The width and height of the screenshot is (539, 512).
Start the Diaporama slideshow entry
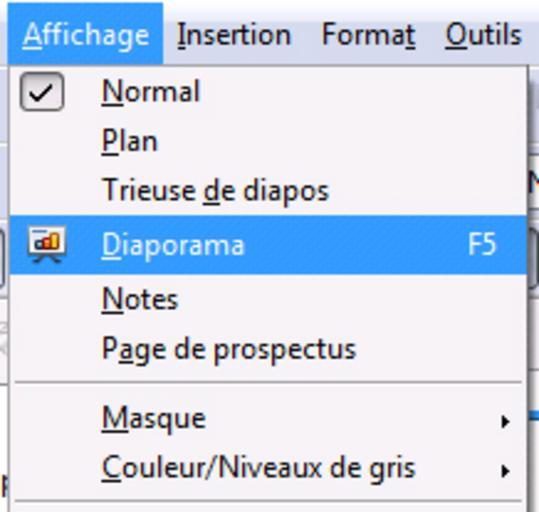[268, 244]
